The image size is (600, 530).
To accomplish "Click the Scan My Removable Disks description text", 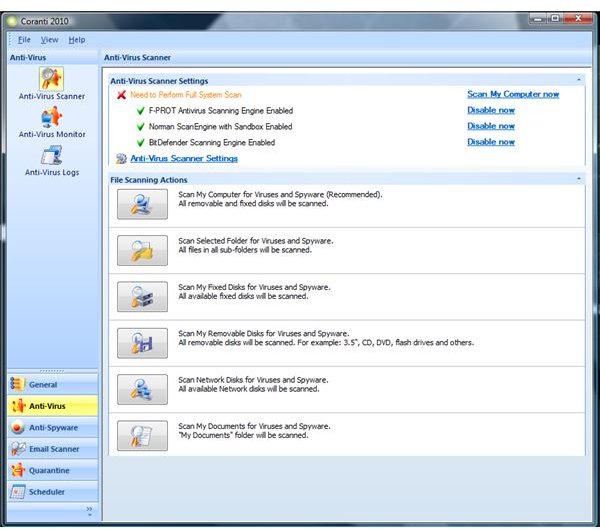I will [326, 338].
